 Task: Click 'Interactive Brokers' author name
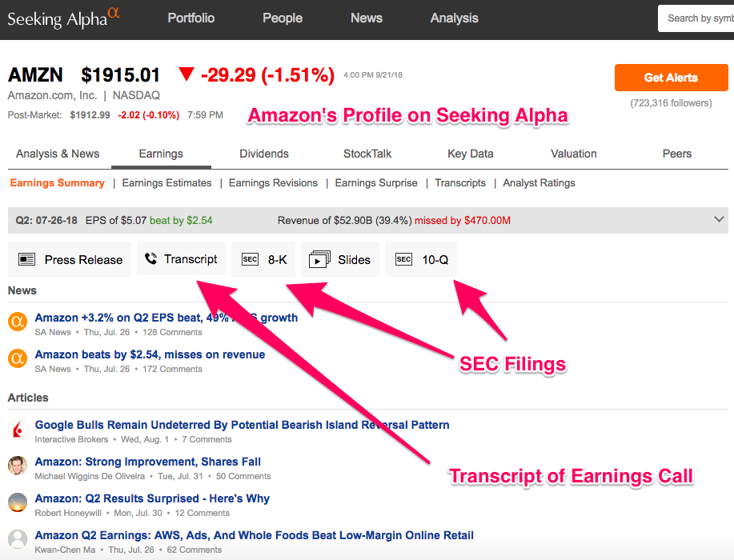point(71,439)
